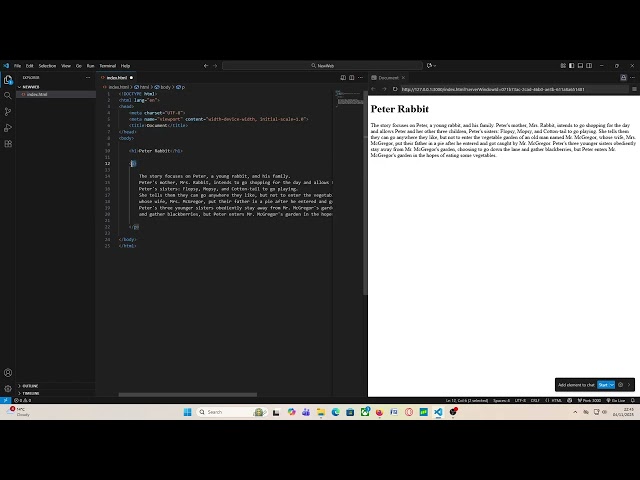Select the index.html editor tab

[117, 78]
